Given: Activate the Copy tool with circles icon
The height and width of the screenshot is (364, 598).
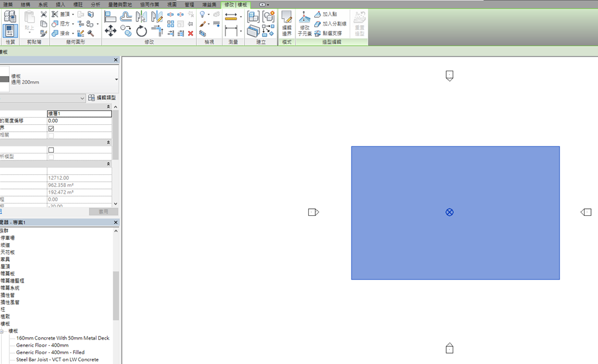Looking at the screenshot, I should (x=126, y=31).
